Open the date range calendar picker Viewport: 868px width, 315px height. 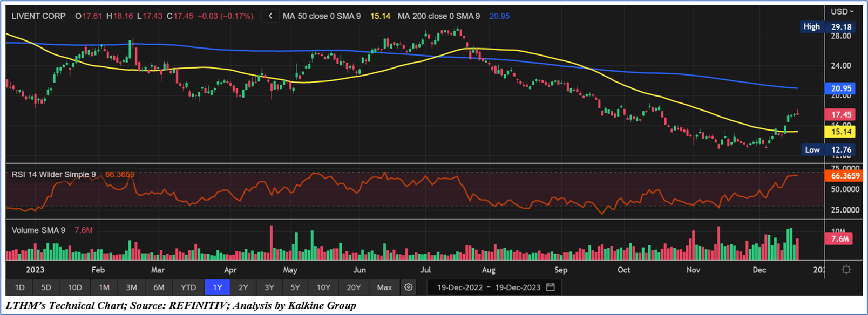(x=551, y=287)
